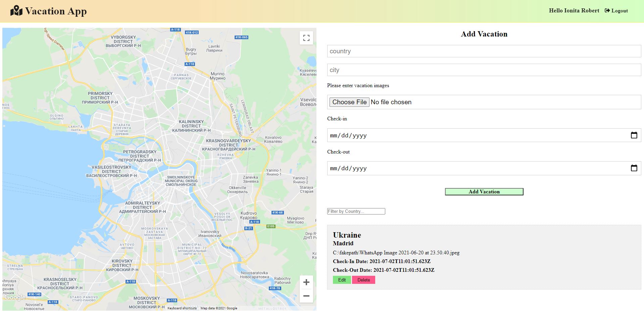This screenshot has height=313, width=644.
Task: Click the Check-In Date value text
Action: point(400,261)
